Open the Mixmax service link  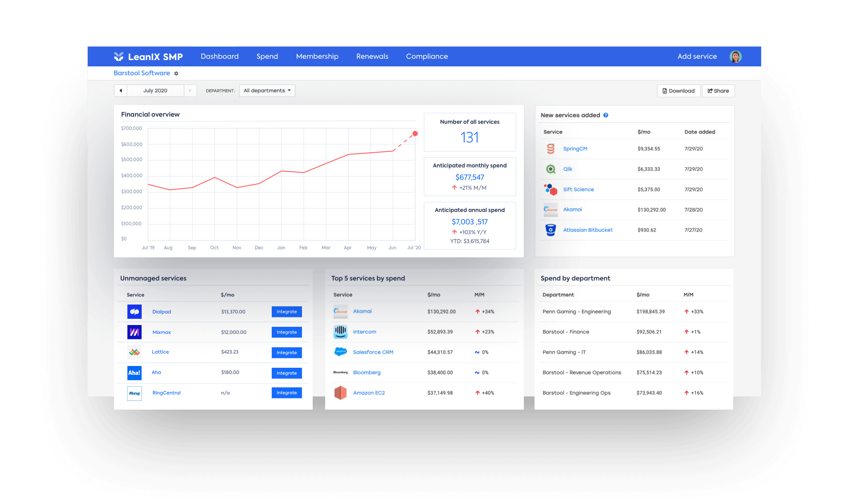[x=162, y=332]
